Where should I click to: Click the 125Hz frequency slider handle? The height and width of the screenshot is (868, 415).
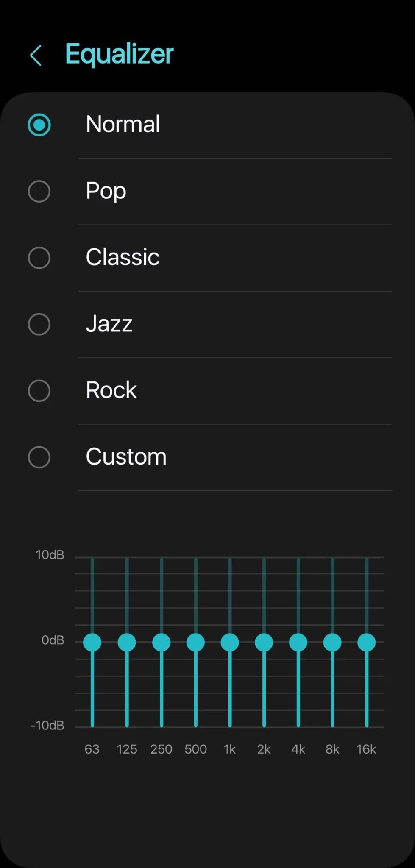coord(127,642)
